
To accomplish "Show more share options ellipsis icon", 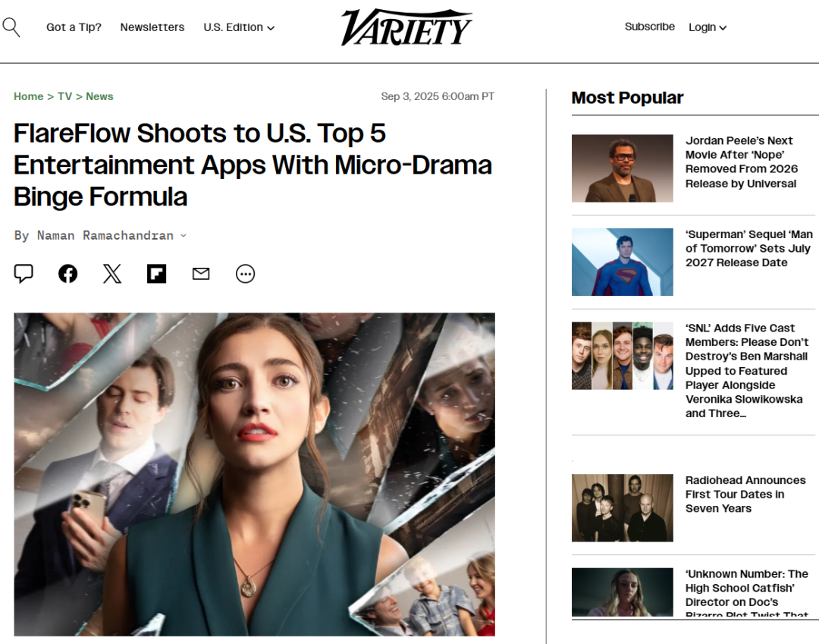I will click(x=246, y=274).
